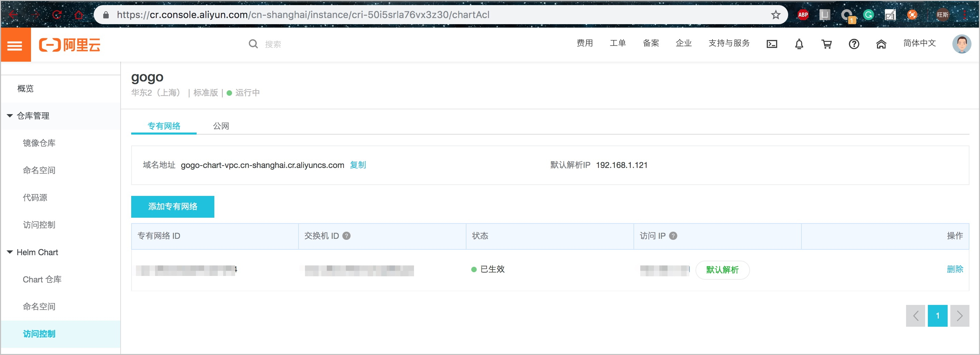
Task: Open the user avatar menu
Action: tap(961, 44)
